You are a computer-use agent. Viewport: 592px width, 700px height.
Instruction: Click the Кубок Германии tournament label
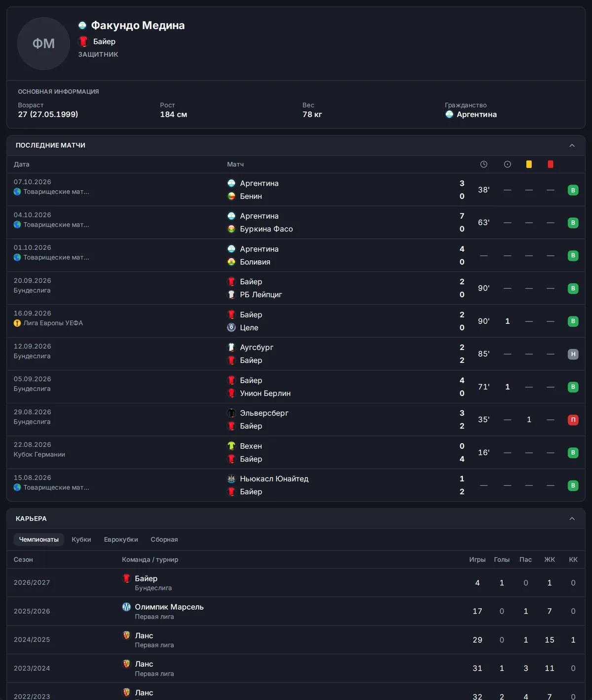(x=39, y=455)
